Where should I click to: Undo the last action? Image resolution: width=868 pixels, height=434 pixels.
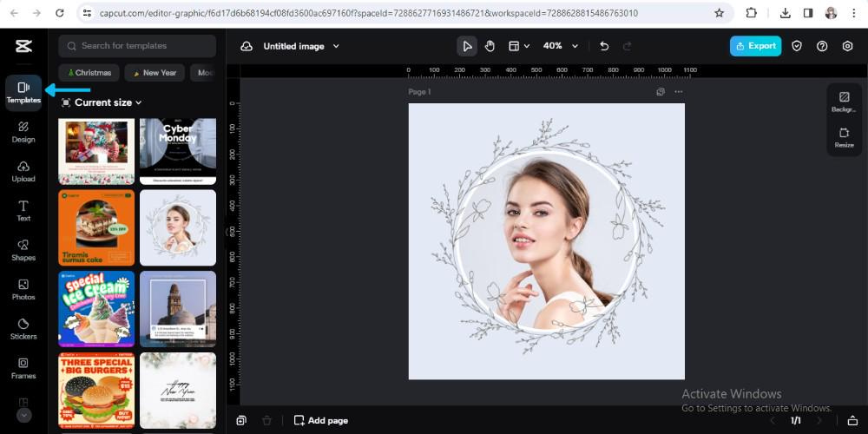click(x=604, y=46)
